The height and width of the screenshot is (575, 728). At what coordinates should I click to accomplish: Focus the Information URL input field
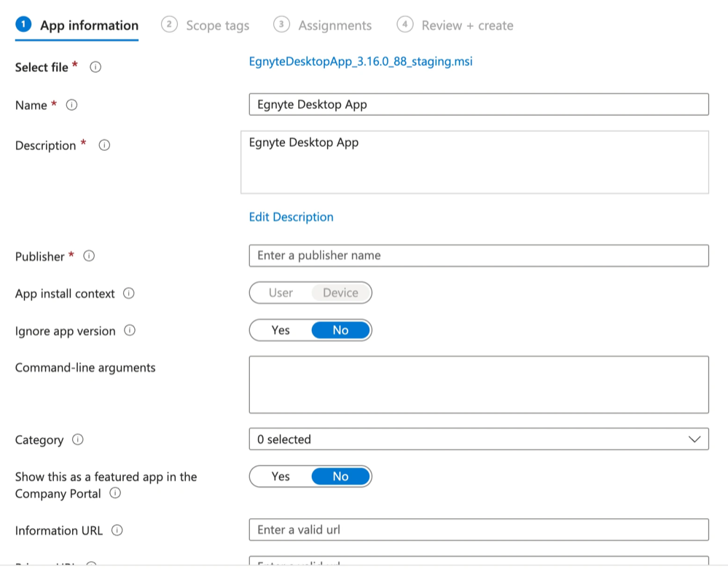[x=479, y=530]
